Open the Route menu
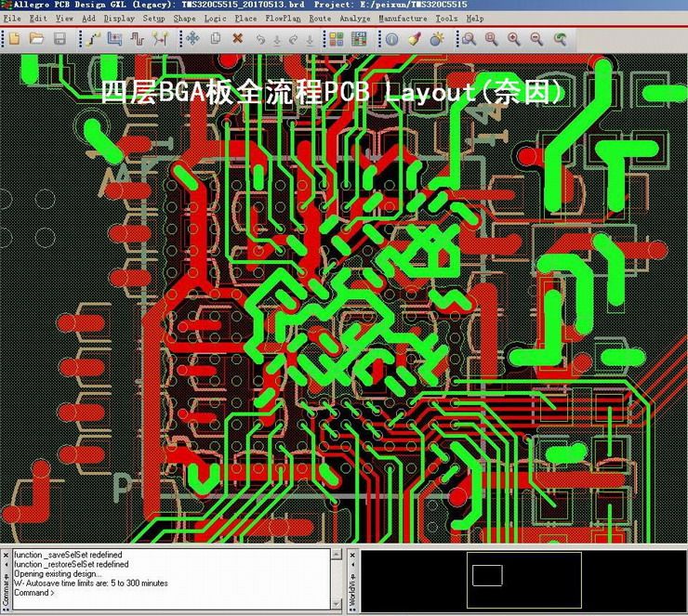688x616 pixels. tap(320, 19)
